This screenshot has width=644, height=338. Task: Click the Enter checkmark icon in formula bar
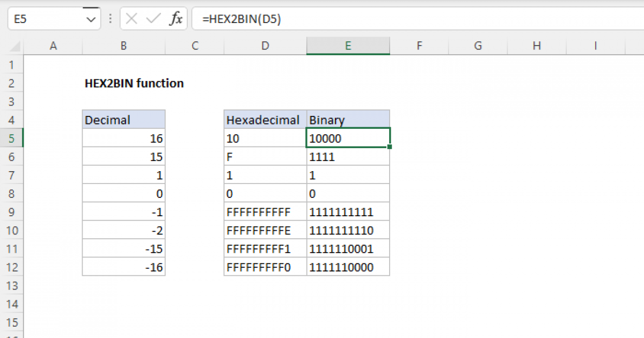[x=153, y=19]
